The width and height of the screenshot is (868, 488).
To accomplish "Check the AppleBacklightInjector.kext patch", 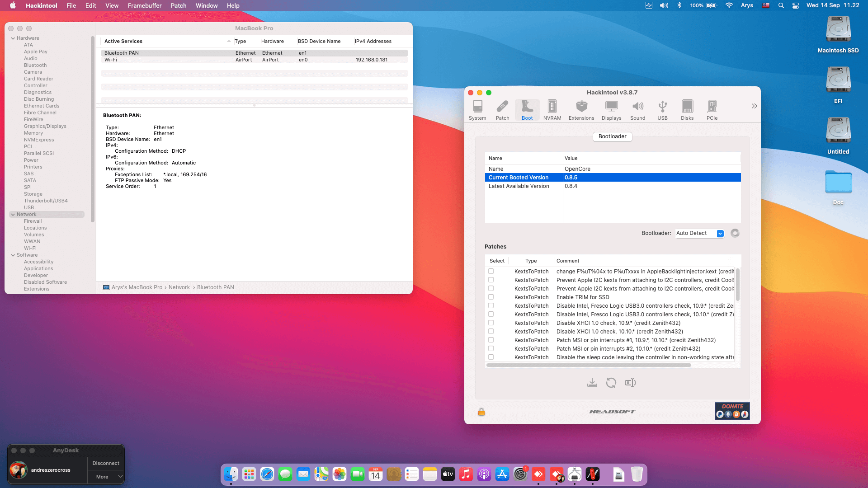I will coord(491,271).
